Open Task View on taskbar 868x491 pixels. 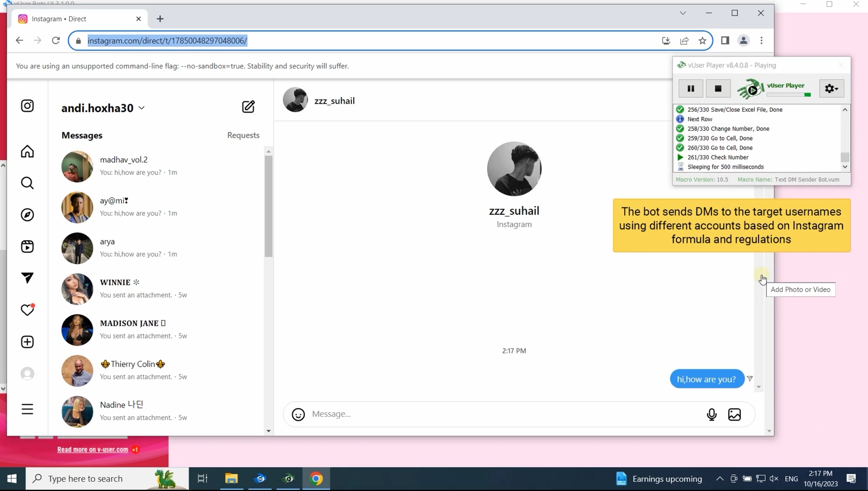202,478
